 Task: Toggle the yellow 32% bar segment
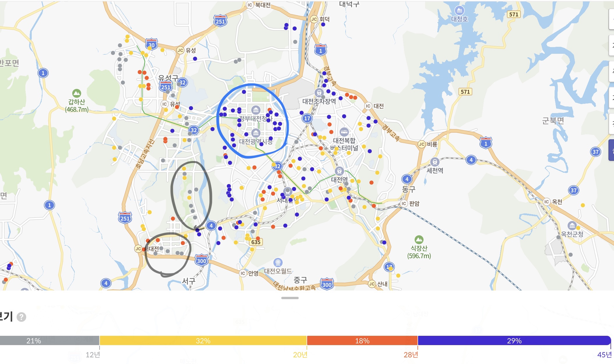[203, 340]
